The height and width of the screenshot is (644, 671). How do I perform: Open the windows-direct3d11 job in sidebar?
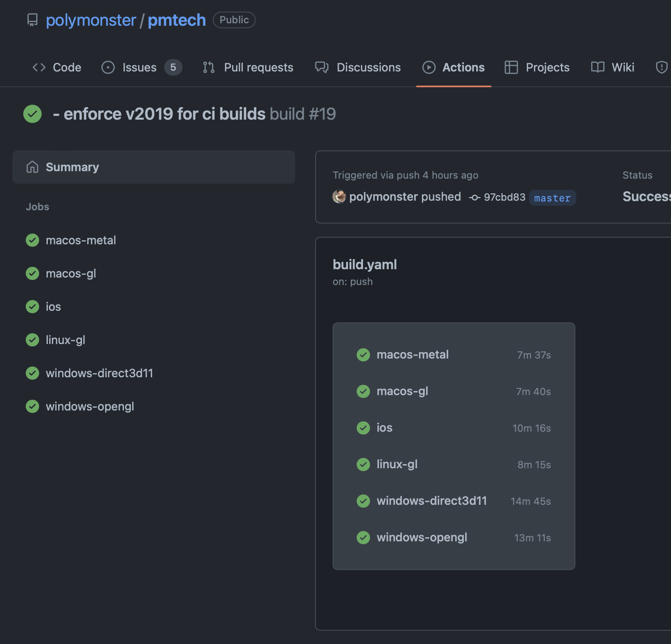coord(99,373)
